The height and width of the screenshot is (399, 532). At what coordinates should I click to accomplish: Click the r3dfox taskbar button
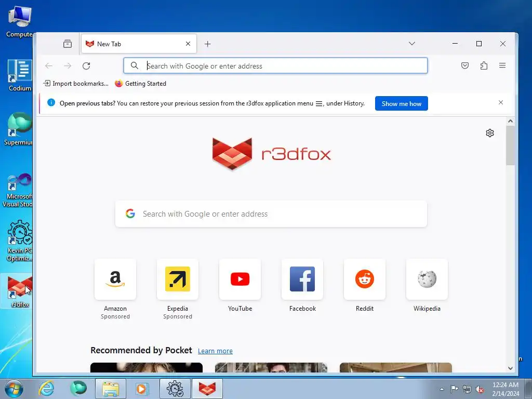(207, 389)
